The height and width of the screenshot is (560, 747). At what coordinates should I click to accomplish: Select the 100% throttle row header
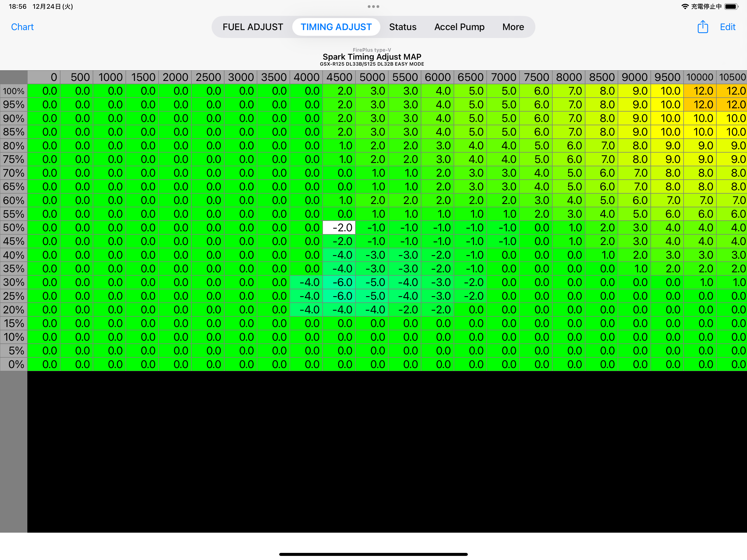13,91
